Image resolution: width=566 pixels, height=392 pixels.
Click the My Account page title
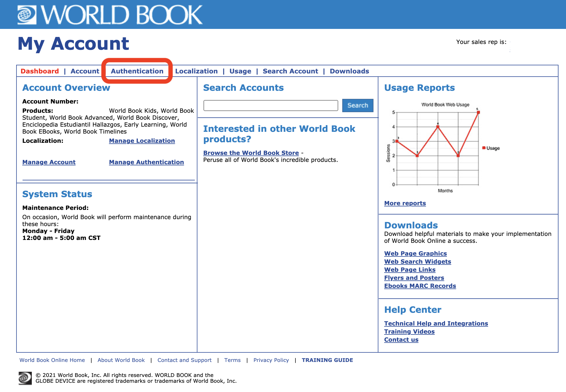click(x=73, y=44)
